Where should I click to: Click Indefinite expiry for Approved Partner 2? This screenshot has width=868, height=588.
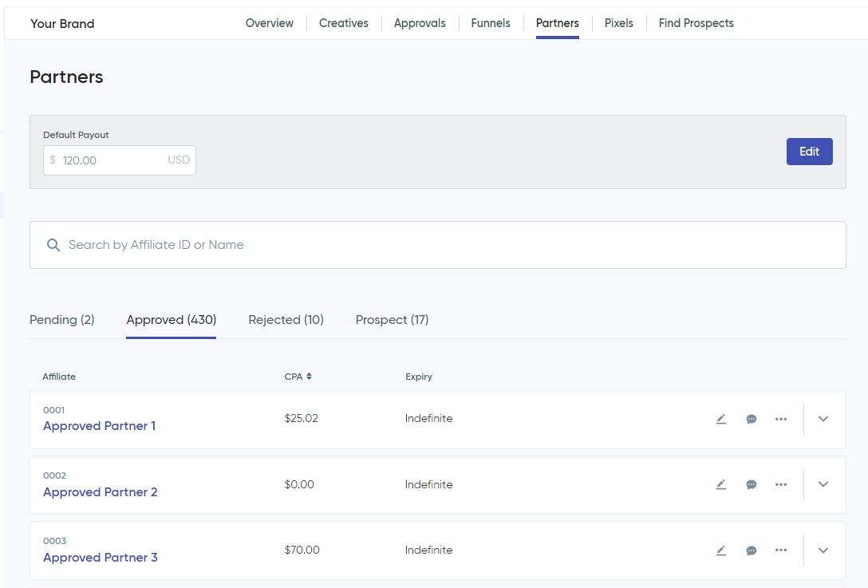coord(428,484)
